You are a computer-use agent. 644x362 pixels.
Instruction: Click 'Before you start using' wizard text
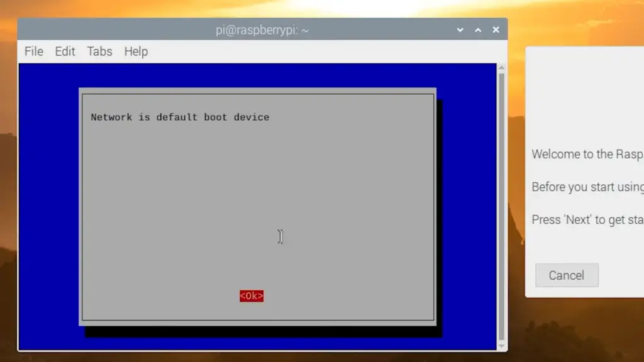(588, 187)
